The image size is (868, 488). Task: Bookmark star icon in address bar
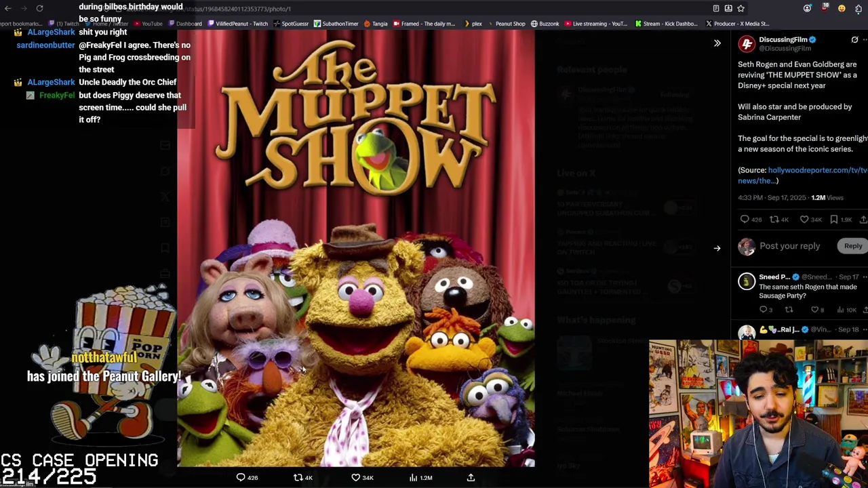coord(741,8)
